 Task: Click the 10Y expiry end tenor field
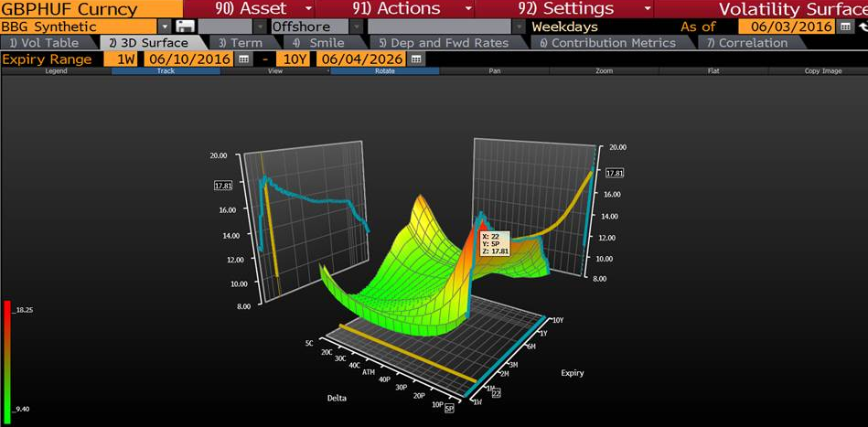click(294, 59)
